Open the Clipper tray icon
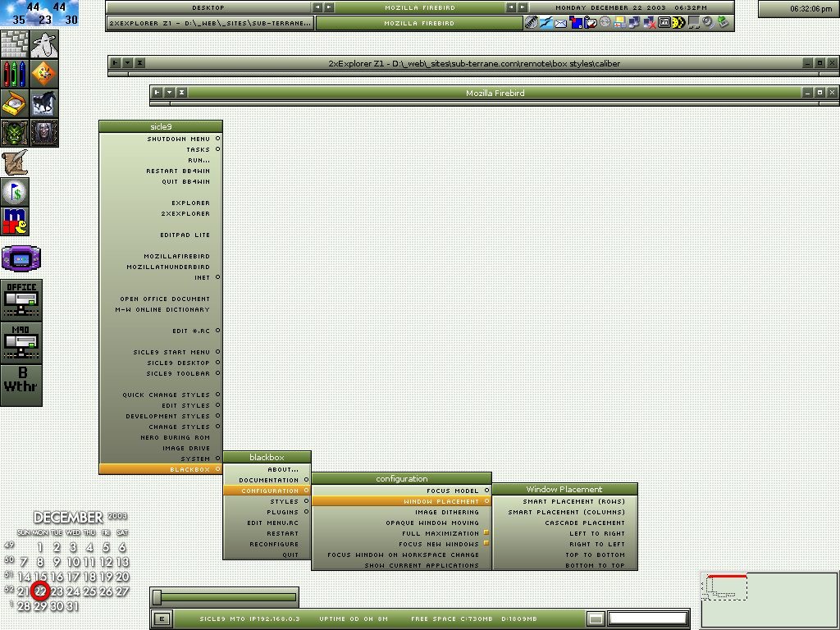 pos(531,22)
